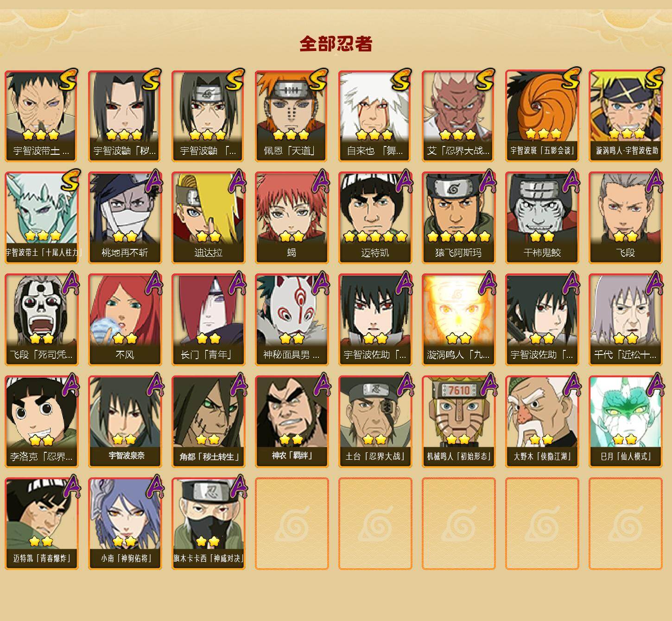Select the first empty ninja slot
672x621 pixels.
click(x=292, y=524)
